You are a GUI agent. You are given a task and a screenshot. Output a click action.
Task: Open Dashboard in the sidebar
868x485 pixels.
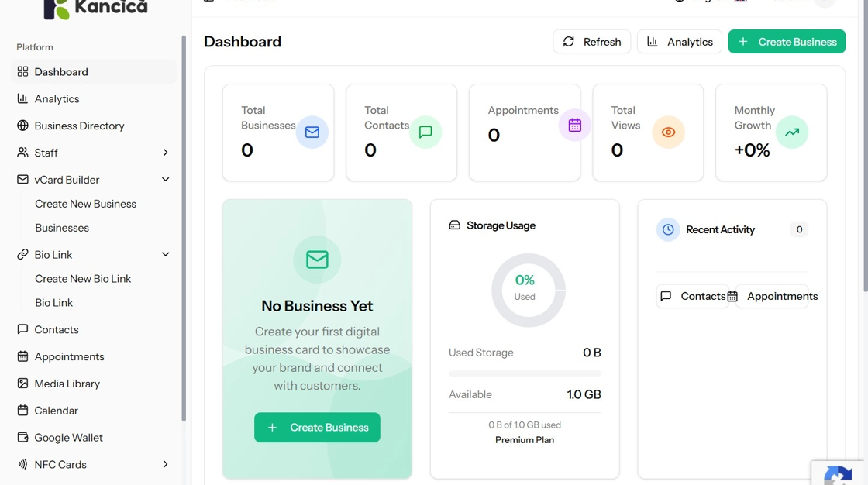(94, 71)
